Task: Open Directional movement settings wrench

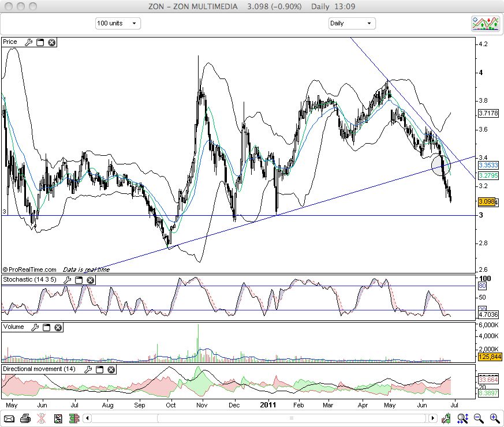Action: click(x=88, y=369)
